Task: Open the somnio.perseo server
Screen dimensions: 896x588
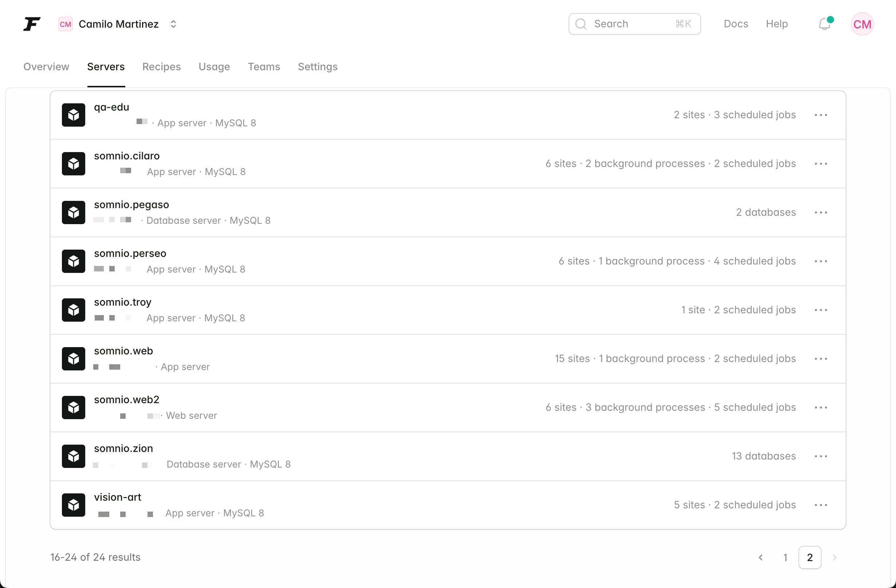Action: click(130, 254)
